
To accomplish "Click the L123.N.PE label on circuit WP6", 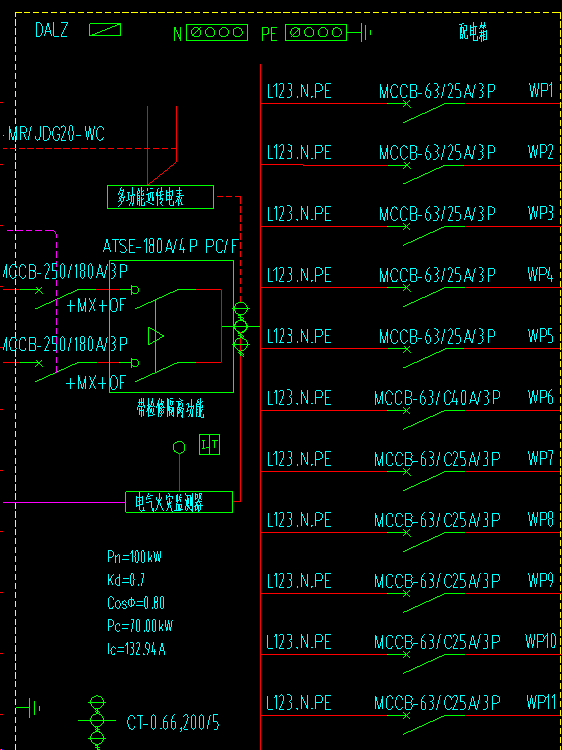I will pos(299,397).
